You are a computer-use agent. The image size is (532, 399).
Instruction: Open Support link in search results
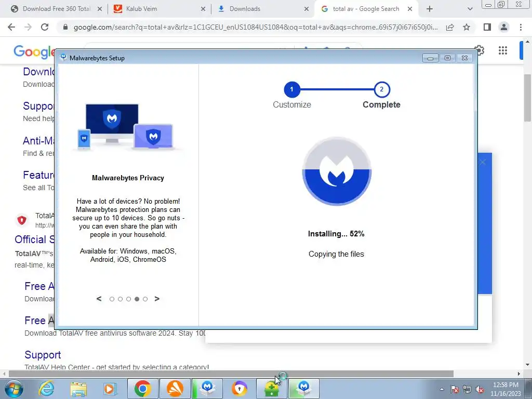[x=43, y=355]
